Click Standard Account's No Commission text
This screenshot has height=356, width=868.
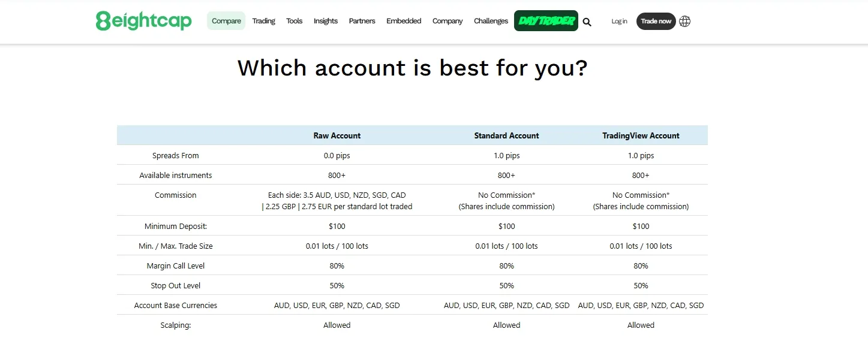[x=506, y=200]
